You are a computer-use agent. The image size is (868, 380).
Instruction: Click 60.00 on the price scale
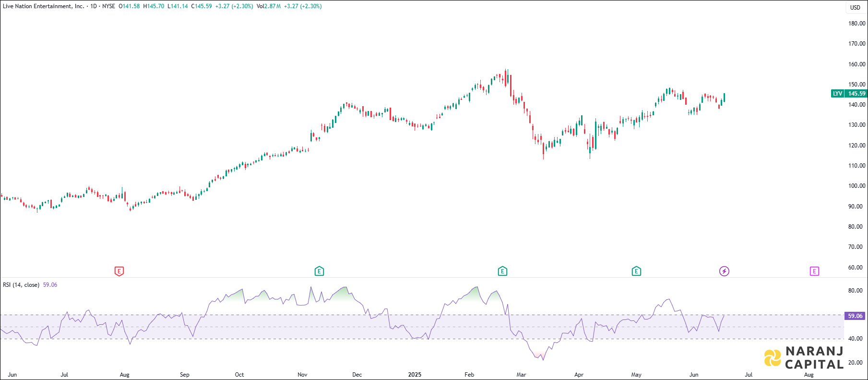[856, 268]
